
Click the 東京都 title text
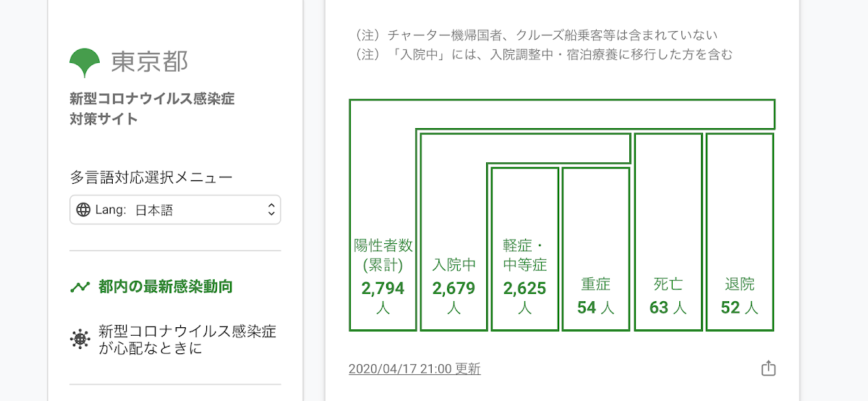pyautogui.click(x=150, y=62)
